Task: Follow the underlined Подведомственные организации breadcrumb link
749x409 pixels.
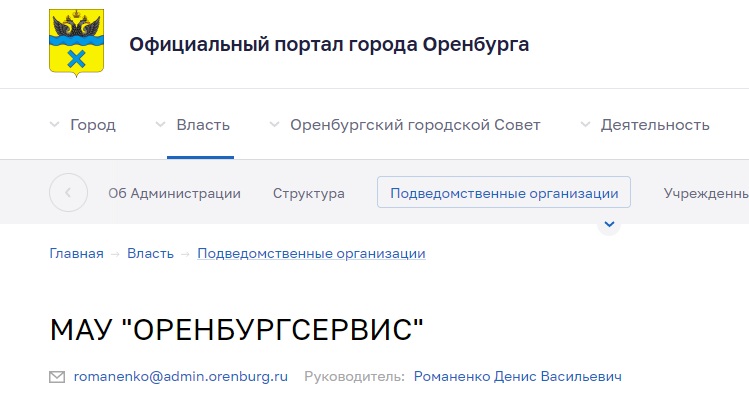Action: point(311,253)
